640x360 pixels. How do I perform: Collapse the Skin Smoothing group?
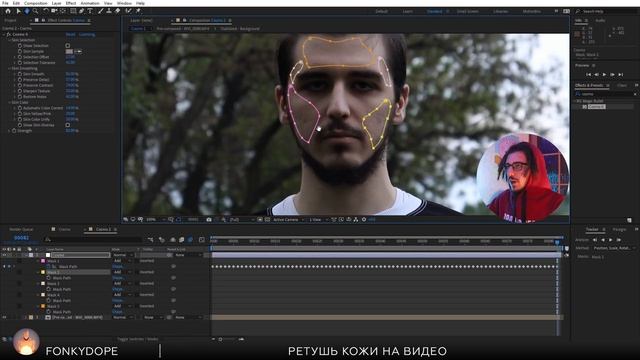point(9,68)
